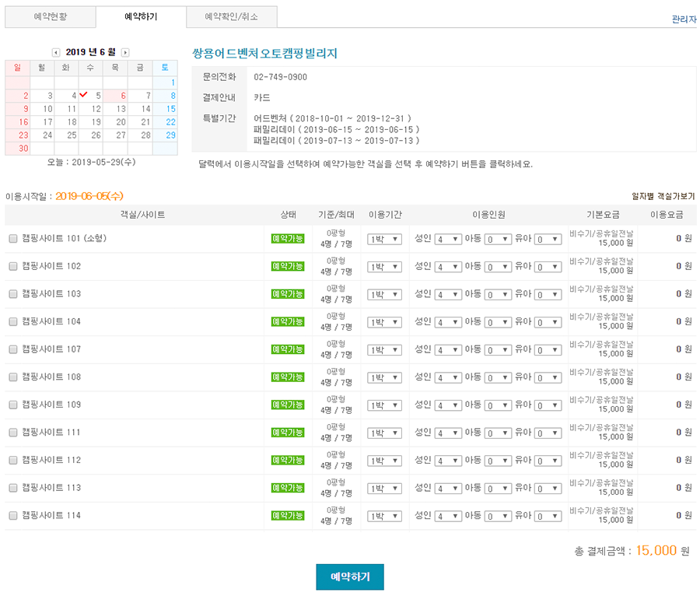This screenshot has width=700, height=603.
Task: Open 아동 count dropdown for 캠핑사이트 109
Action: point(498,405)
